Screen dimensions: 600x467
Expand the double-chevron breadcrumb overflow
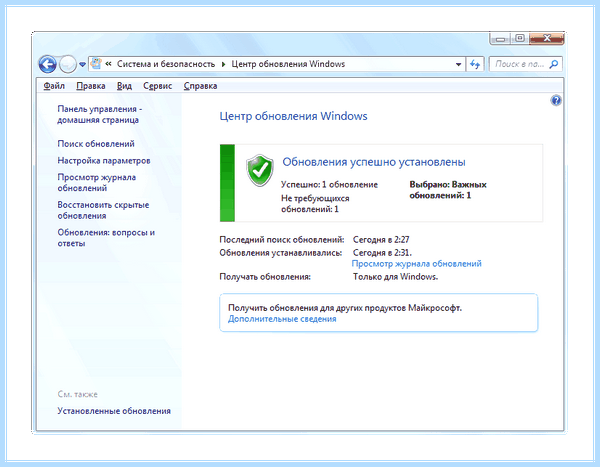click(108, 64)
